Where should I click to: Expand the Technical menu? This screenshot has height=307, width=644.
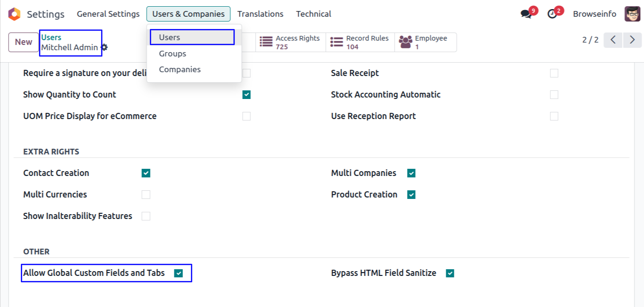pyautogui.click(x=313, y=14)
